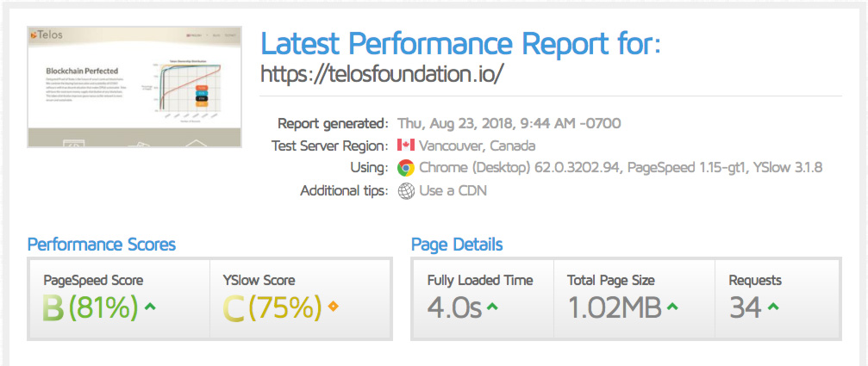Image resolution: width=868 pixels, height=366 pixels.
Task: Click the YSlow Score label
Action: click(259, 280)
